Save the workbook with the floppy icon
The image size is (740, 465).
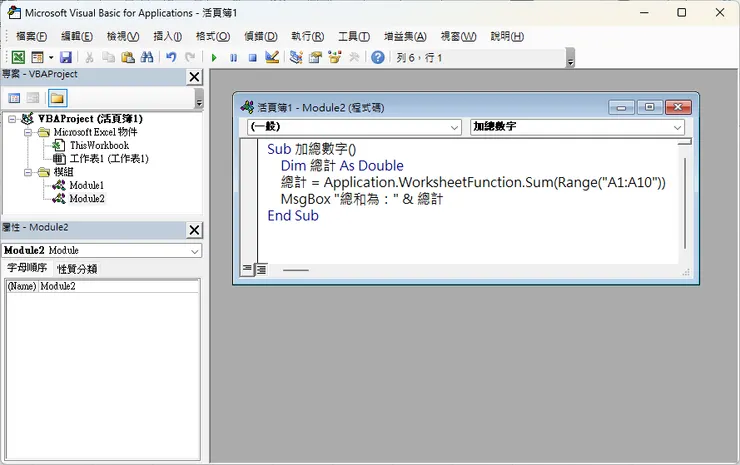66,58
